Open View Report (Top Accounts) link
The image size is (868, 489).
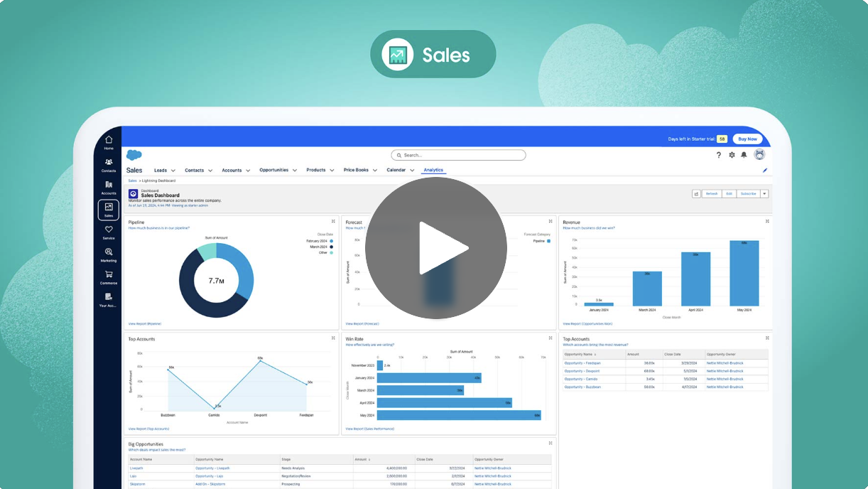[x=149, y=429]
